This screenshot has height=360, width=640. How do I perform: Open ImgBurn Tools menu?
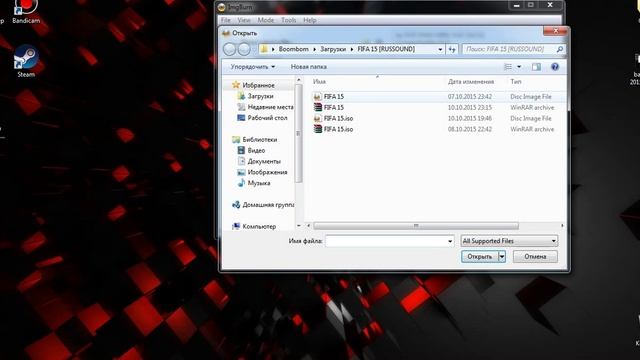tap(289, 20)
